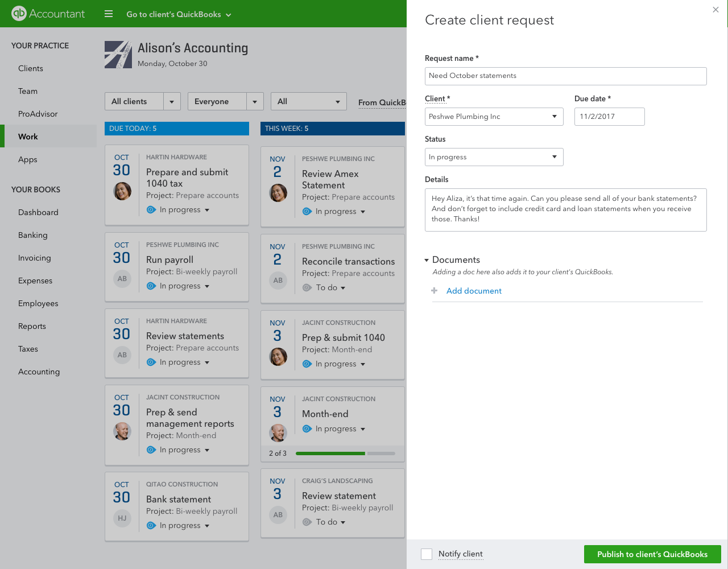The height and width of the screenshot is (569, 728).
Task: Click the Due date field 11/2/2017
Action: pyautogui.click(x=610, y=117)
